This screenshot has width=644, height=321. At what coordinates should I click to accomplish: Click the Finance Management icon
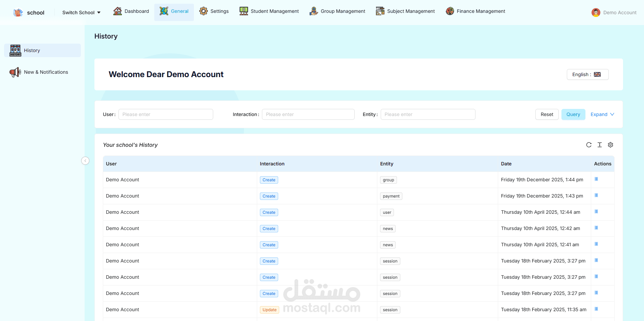click(450, 11)
